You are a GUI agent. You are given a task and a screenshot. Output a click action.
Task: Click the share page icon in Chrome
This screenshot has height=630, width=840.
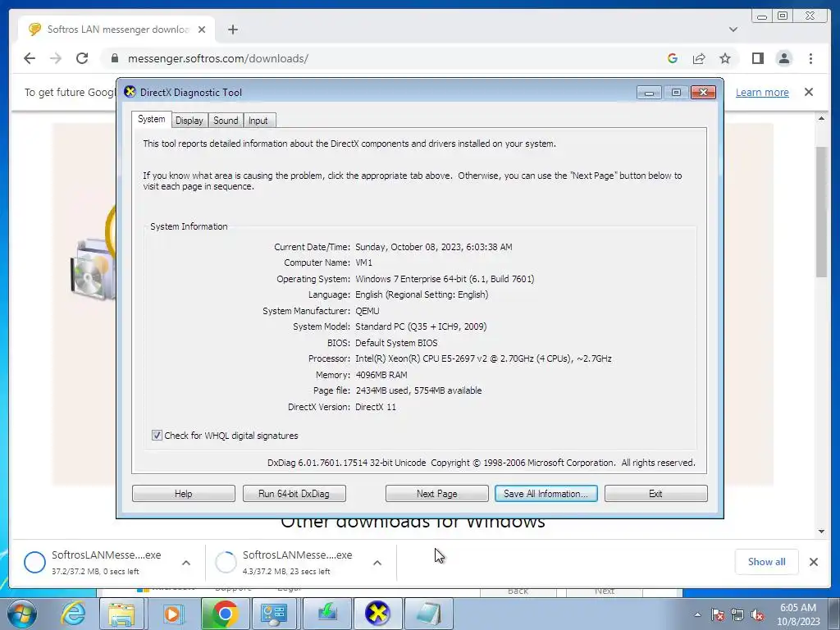[699, 58]
